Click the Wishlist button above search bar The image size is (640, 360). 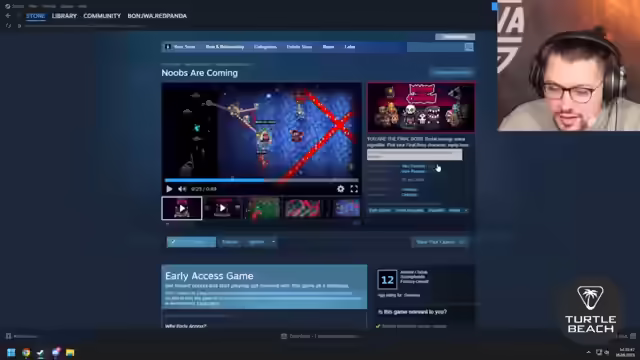click(x=455, y=37)
